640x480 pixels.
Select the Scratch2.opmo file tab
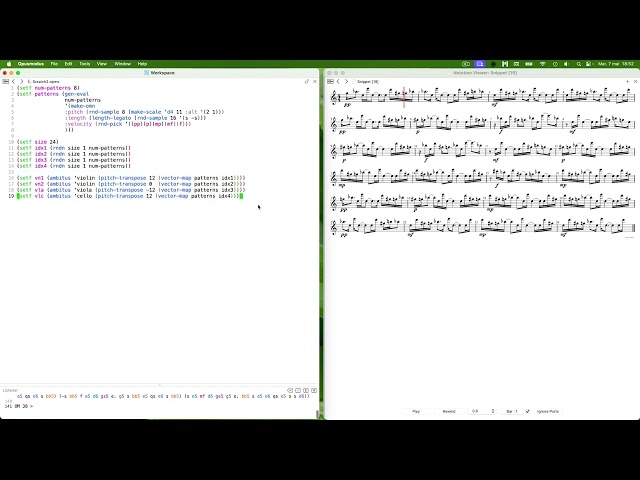(44, 82)
